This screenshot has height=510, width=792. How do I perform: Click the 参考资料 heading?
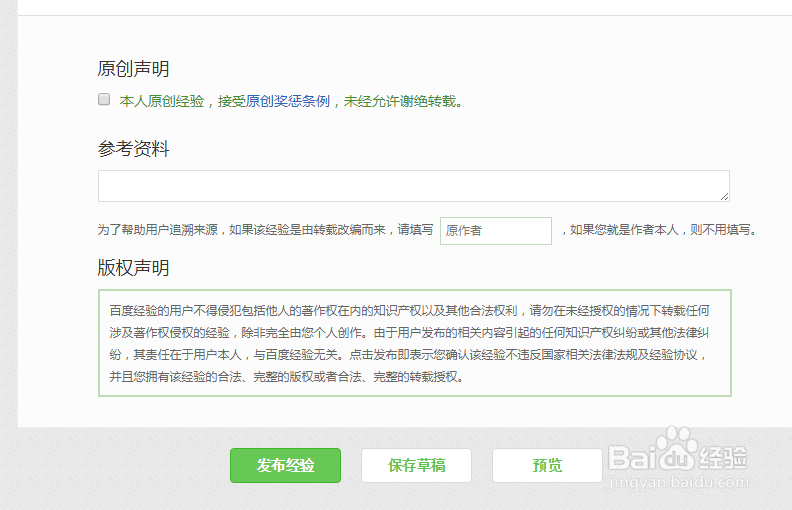pos(133,148)
